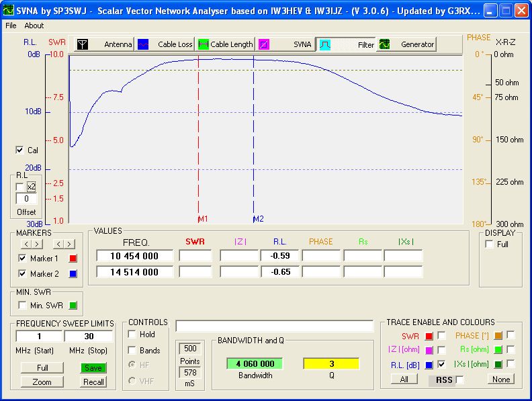Enable the Min. SWR checkbox
This screenshot has width=532, height=401.
(x=22, y=306)
